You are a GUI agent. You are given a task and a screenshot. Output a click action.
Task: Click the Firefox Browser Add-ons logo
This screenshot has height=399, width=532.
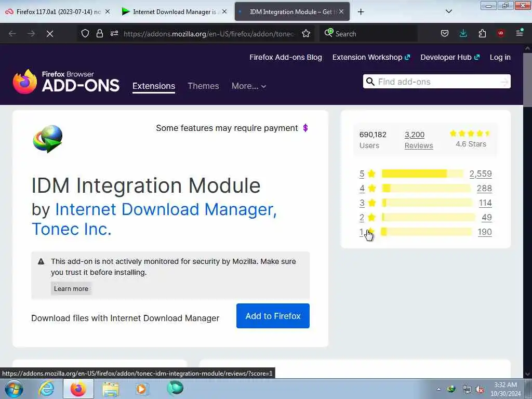point(66,82)
